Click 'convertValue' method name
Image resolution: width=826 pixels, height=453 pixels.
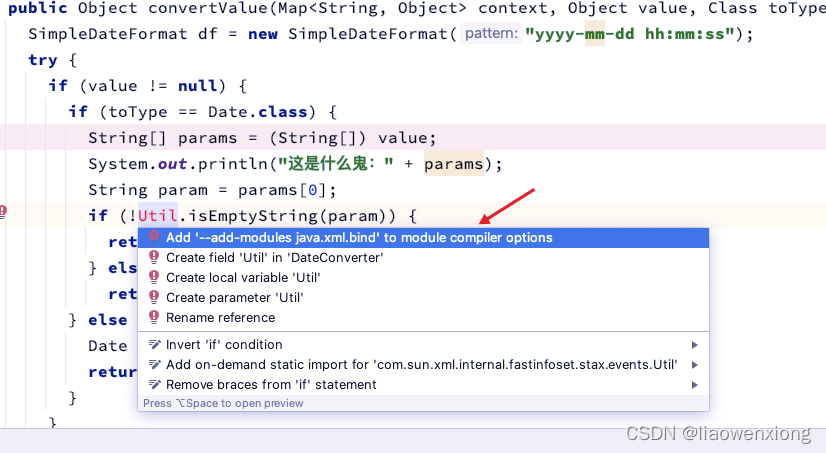[x=208, y=8]
